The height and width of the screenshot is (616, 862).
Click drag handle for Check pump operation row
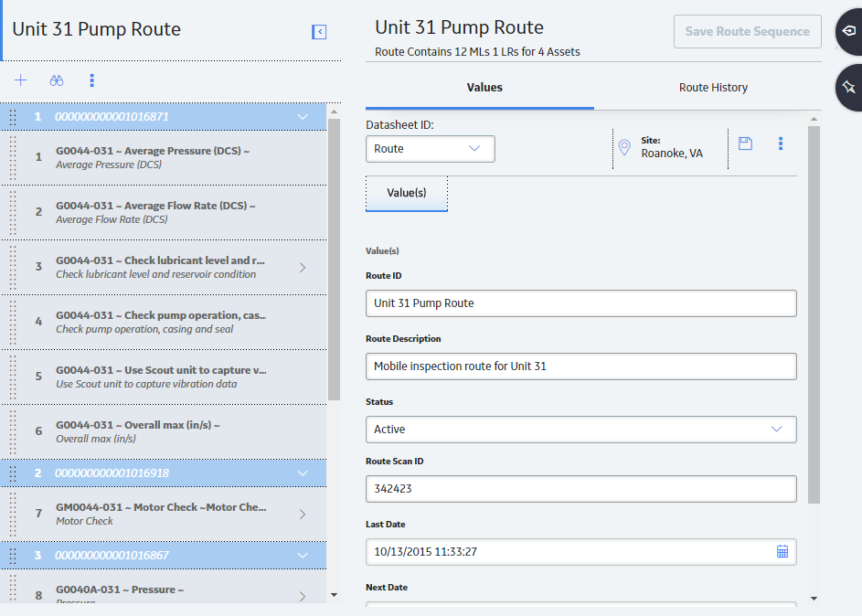click(x=13, y=323)
